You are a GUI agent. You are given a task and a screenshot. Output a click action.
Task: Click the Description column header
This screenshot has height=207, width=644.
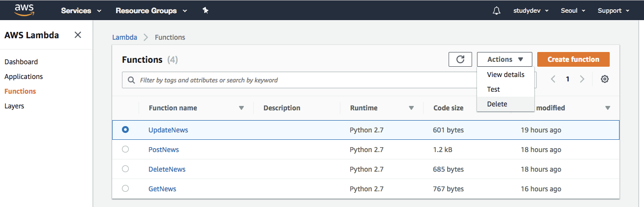click(x=282, y=108)
